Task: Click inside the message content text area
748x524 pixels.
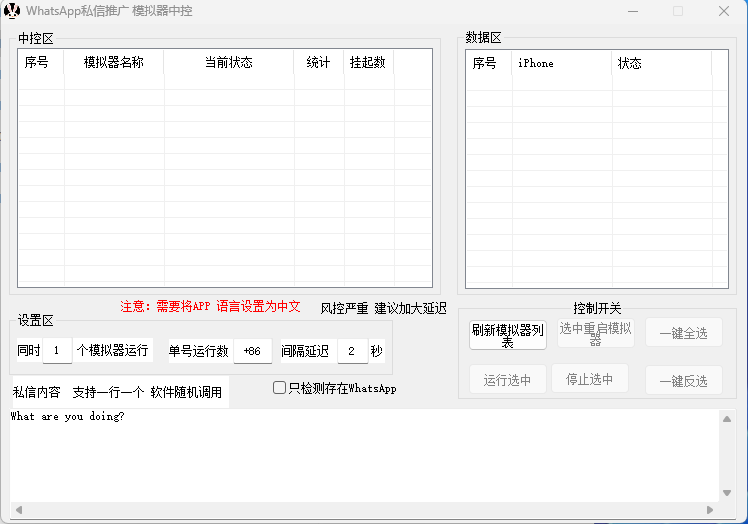Action: pos(360,455)
